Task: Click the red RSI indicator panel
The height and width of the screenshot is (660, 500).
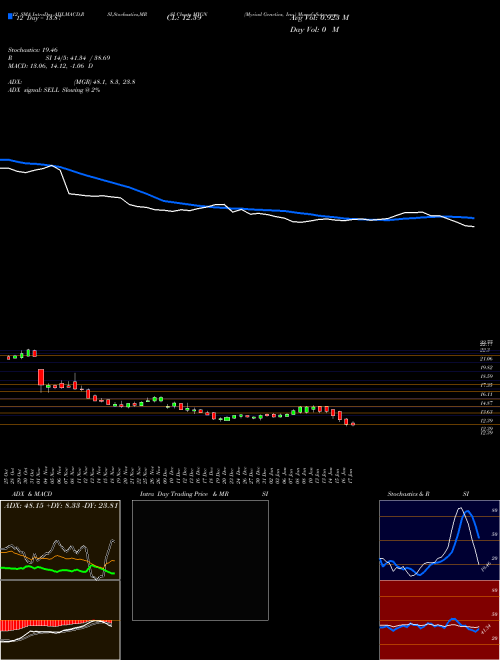Action: (439, 620)
